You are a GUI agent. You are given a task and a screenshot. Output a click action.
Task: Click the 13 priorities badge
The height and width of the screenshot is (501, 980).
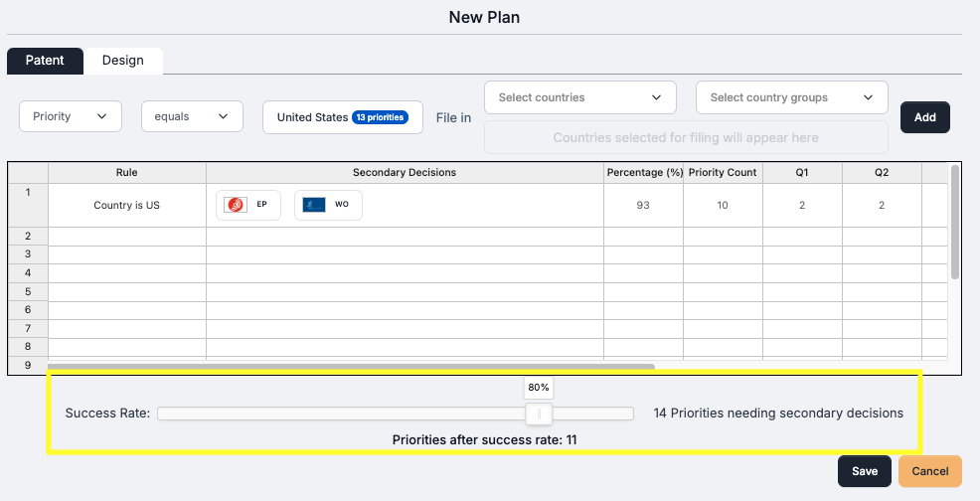click(x=380, y=117)
